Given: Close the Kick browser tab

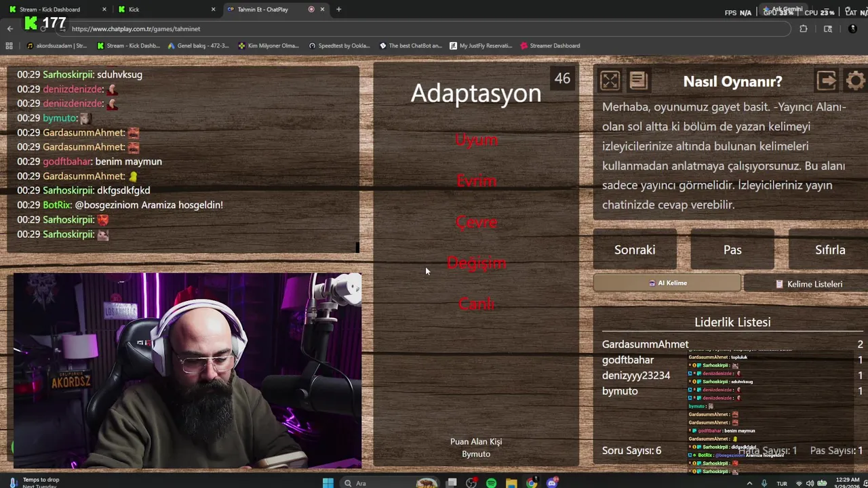Looking at the screenshot, I should tap(213, 9).
